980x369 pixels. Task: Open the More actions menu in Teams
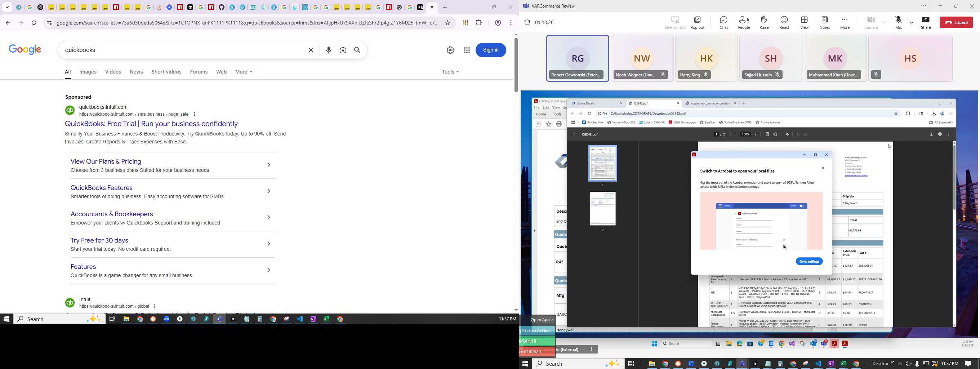pos(845,22)
